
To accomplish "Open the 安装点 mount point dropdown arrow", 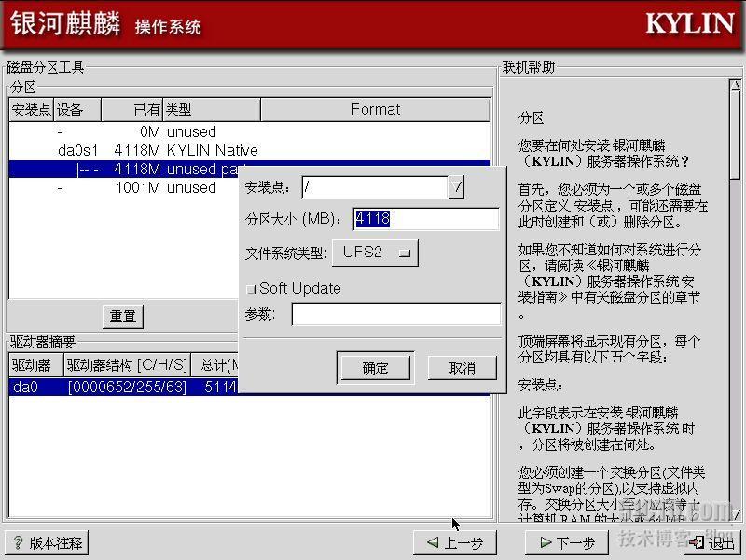I will click(x=456, y=187).
